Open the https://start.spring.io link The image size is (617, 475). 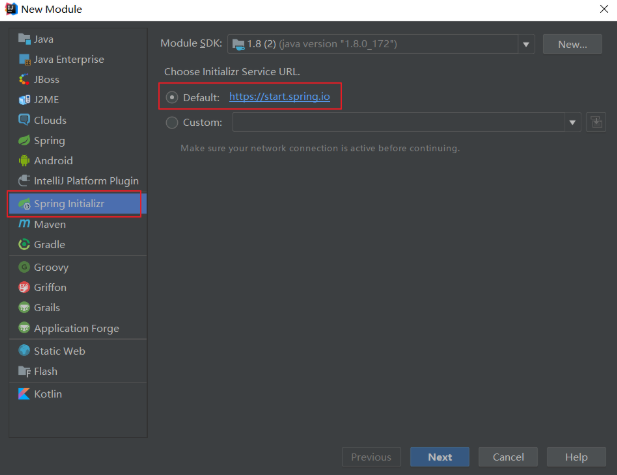pos(279,97)
